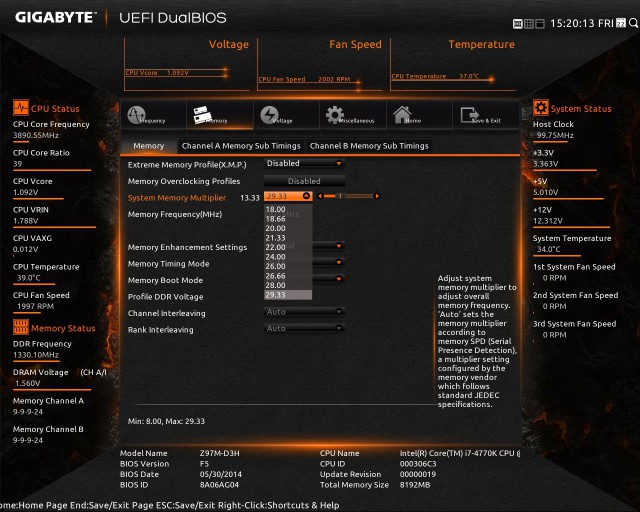Open Channel B Memory Sub Timings tab
The height and width of the screenshot is (512, 640).
coord(369,146)
